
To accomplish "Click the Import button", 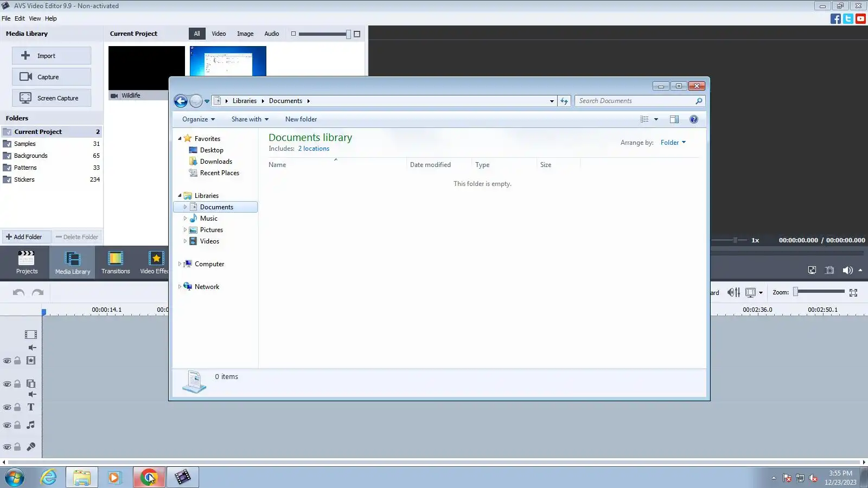I will (x=52, y=56).
